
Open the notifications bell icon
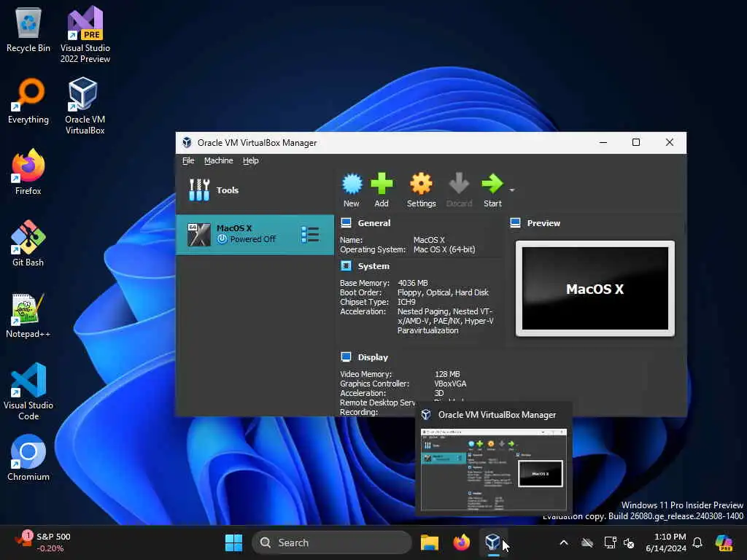click(x=697, y=542)
